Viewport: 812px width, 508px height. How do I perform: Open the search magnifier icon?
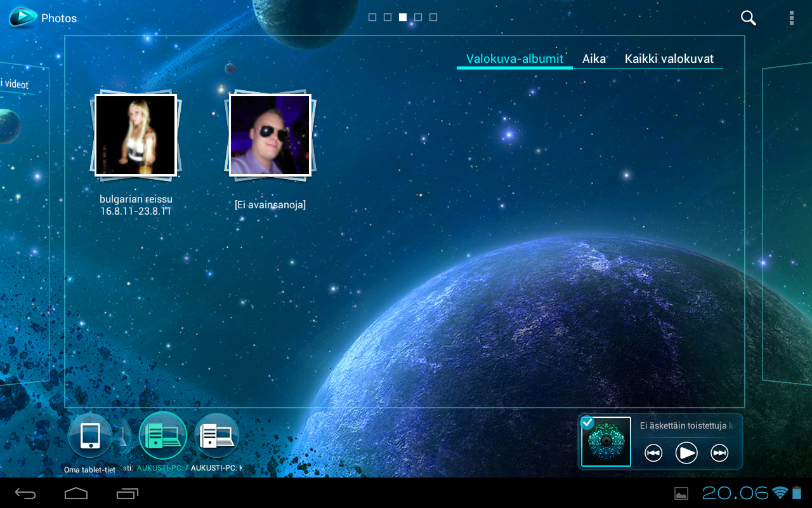(749, 18)
